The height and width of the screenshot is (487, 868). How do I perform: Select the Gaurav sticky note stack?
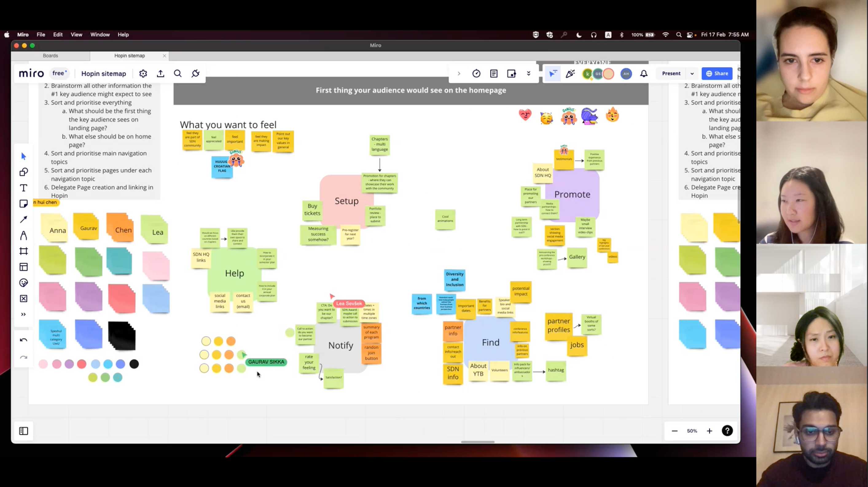[86, 226]
